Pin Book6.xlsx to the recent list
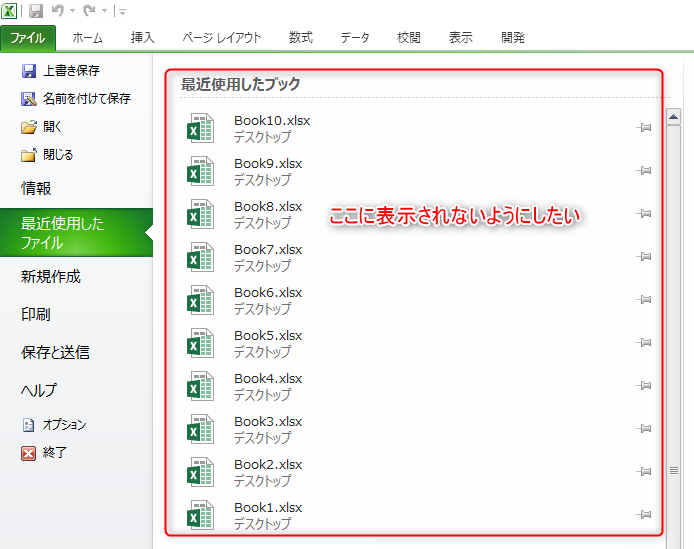The image size is (694, 549). 644,300
